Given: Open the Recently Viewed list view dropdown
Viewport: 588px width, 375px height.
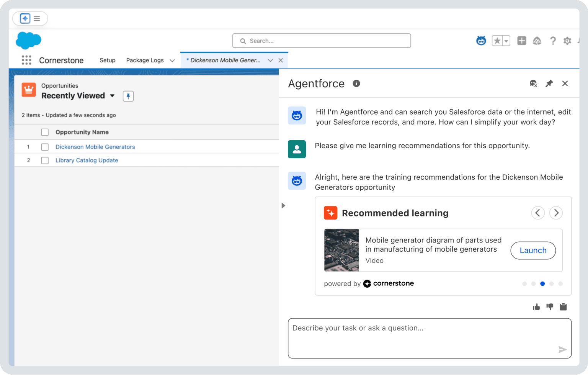Looking at the screenshot, I should (x=112, y=96).
